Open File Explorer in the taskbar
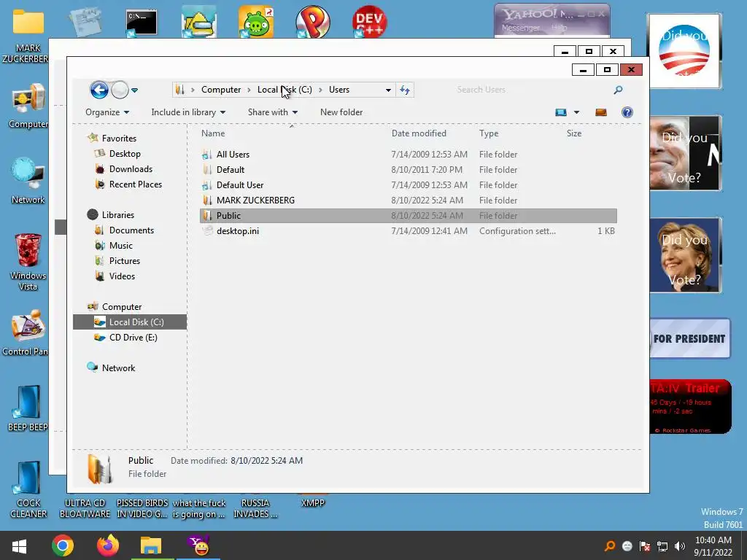 152,545
